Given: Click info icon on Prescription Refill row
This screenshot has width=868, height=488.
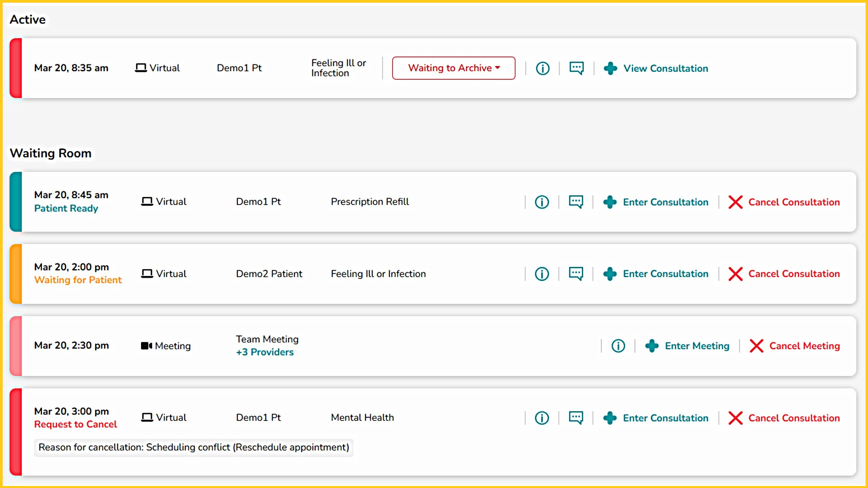Looking at the screenshot, I should click(542, 202).
